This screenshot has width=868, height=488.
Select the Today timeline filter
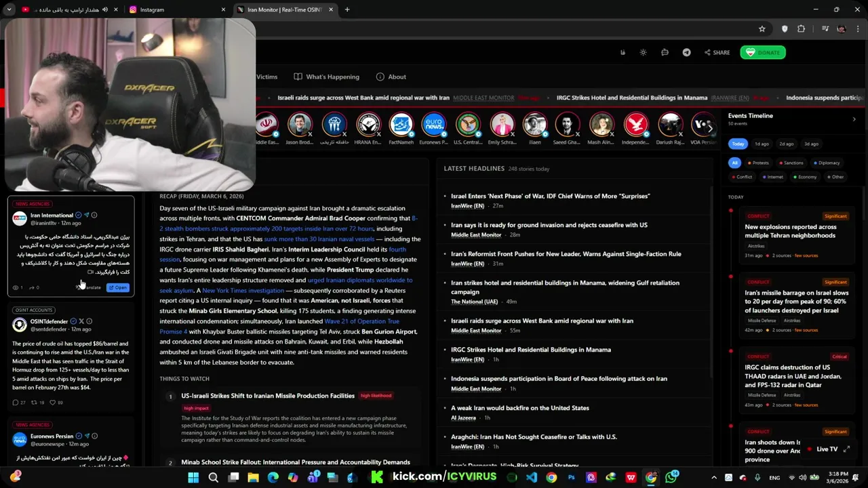point(738,144)
